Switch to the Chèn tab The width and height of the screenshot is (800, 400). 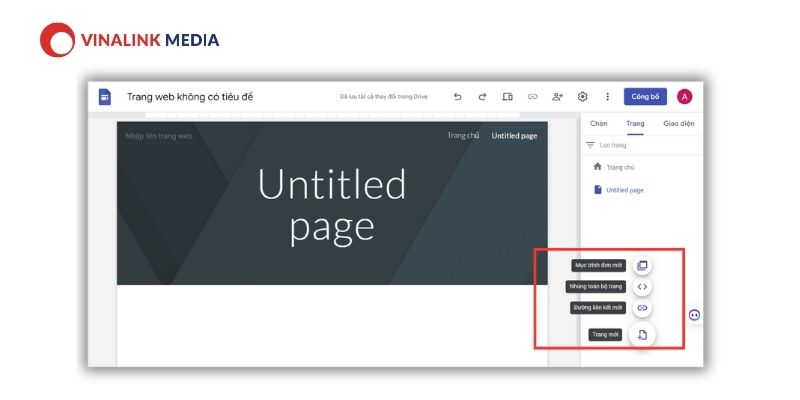click(x=599, y=123)
